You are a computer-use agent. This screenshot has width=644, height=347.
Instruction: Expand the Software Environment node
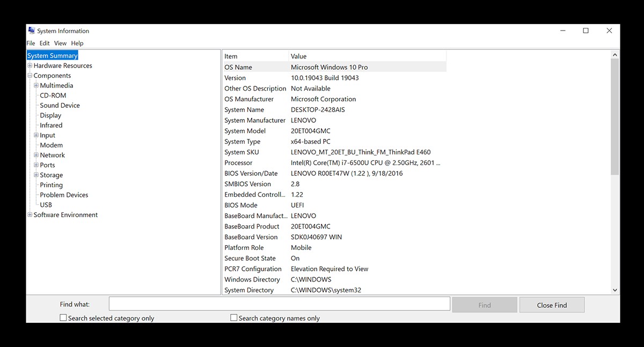(x=30, y=215)
